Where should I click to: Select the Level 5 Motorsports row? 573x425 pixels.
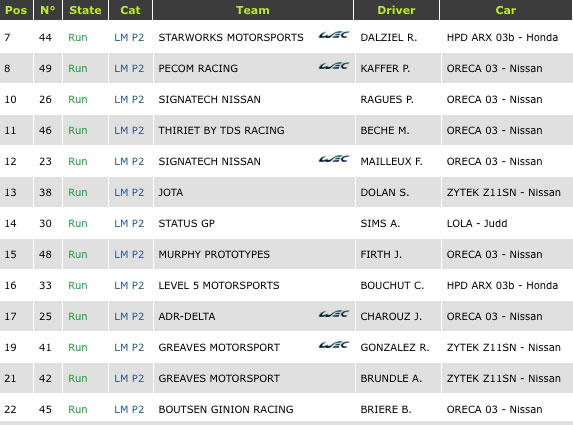click(x=286, y=285)
